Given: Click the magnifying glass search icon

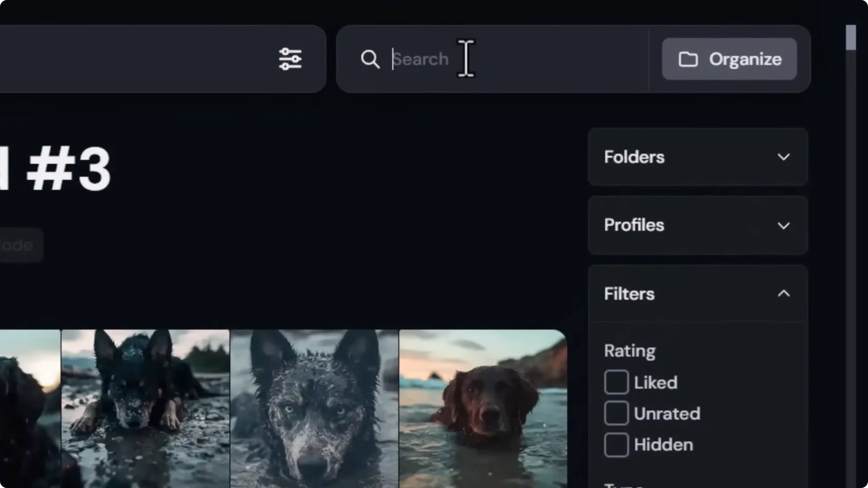Looking at the screenshot, I should (370, 59).
